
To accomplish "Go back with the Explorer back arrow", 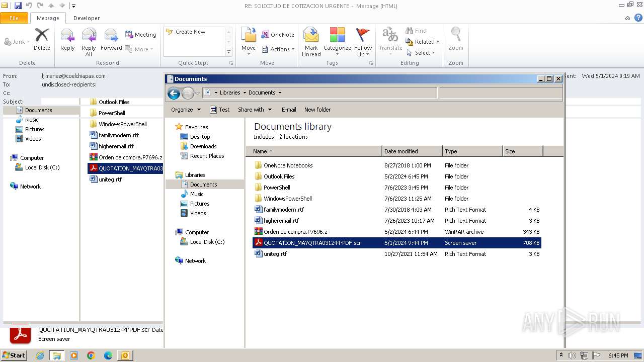I will (174, 93).
